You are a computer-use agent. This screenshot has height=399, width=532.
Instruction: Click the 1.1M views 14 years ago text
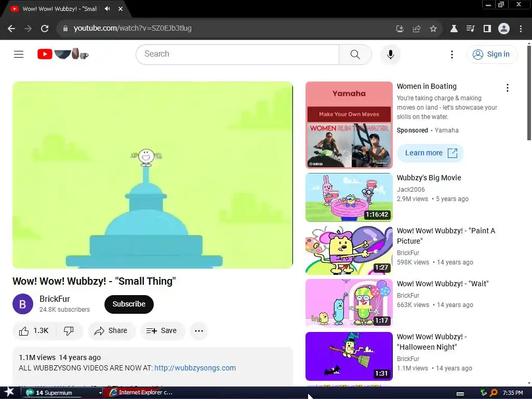[x=60, y=357]
